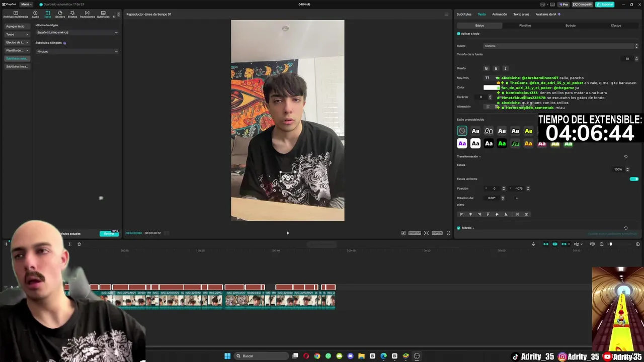Toggle the Aplicar a todo checkbox
Screen dimensions: 644x362
(x=458, y=34)
